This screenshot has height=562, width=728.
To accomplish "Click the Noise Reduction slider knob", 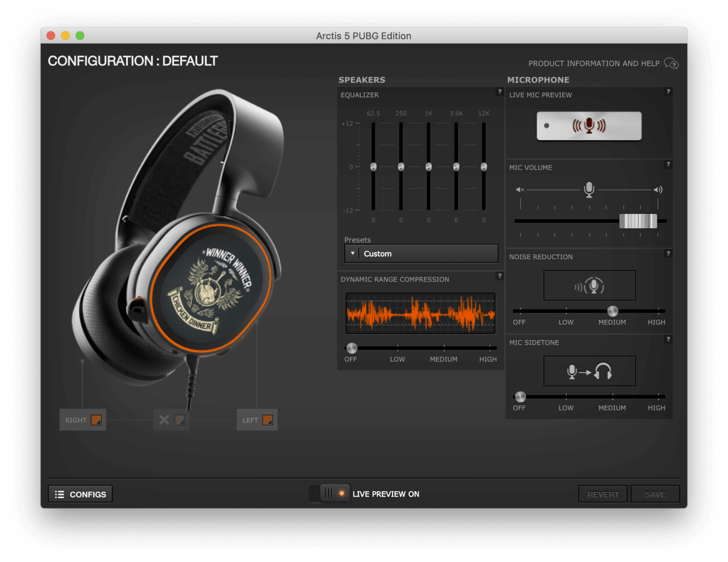I will click(x=612, y=311).
